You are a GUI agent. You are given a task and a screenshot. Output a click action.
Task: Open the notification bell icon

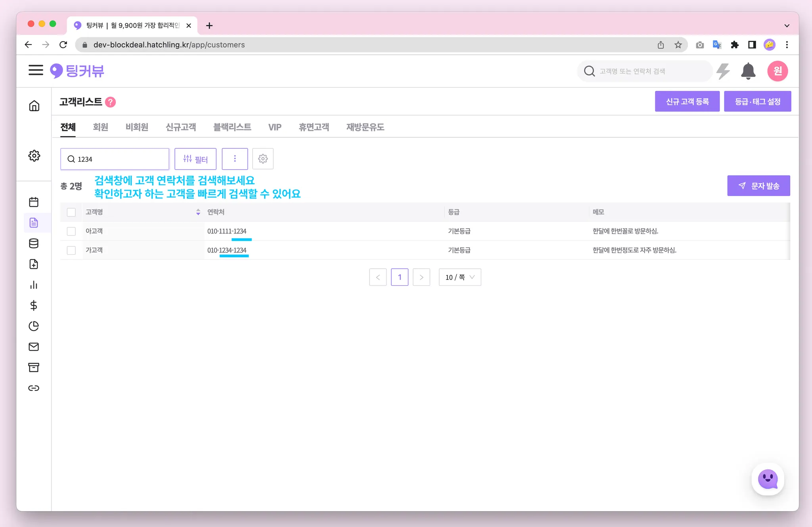(x=748, y=71)
